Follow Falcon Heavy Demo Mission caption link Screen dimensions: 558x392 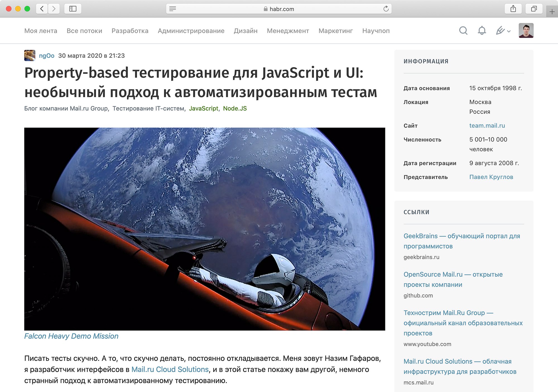71,336
